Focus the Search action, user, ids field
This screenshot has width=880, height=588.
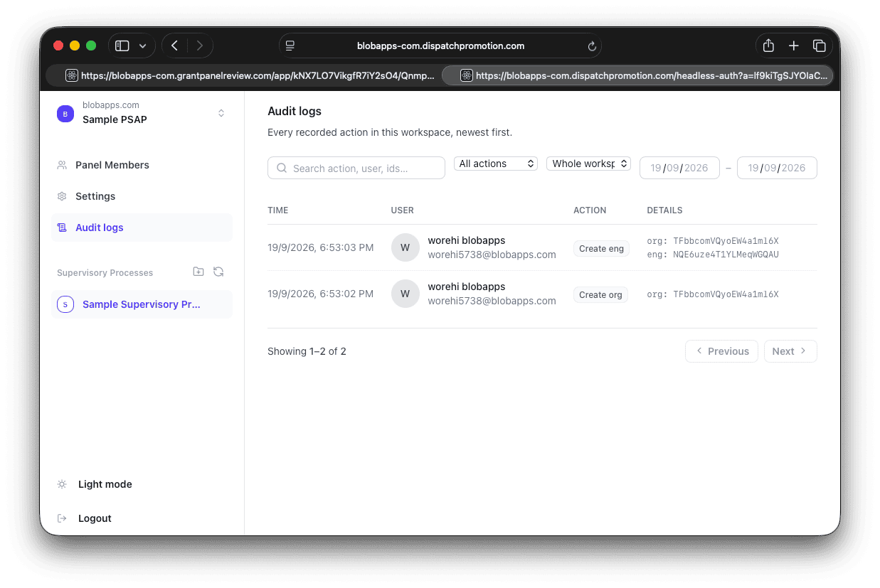[x=356, y=168]
